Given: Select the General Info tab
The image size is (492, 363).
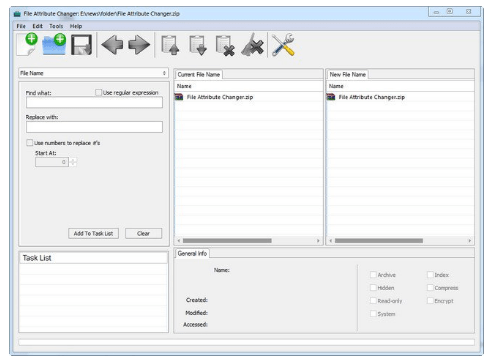Looking at the screenshot, I should click(192, 253).
